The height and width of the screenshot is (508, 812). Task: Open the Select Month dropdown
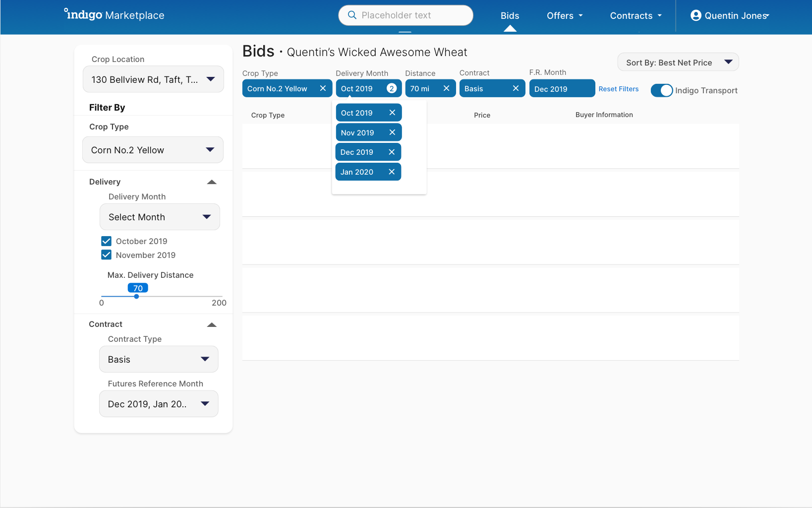pyautogui.click(x=160, y=217)
